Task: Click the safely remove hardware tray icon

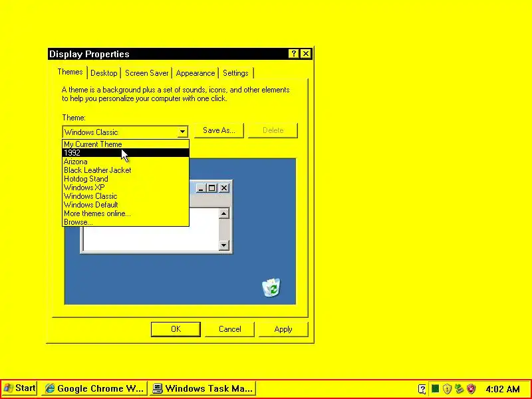Action: pos(459,388)
